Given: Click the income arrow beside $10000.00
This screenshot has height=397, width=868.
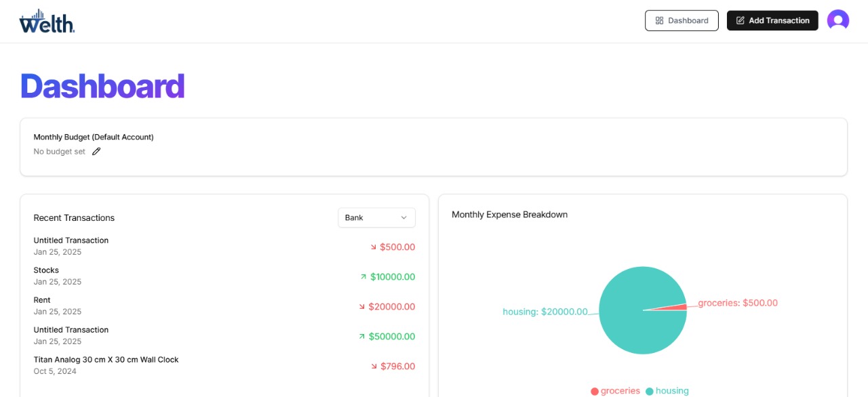Looking at the screenshot, I should click(x=363, y=277).
